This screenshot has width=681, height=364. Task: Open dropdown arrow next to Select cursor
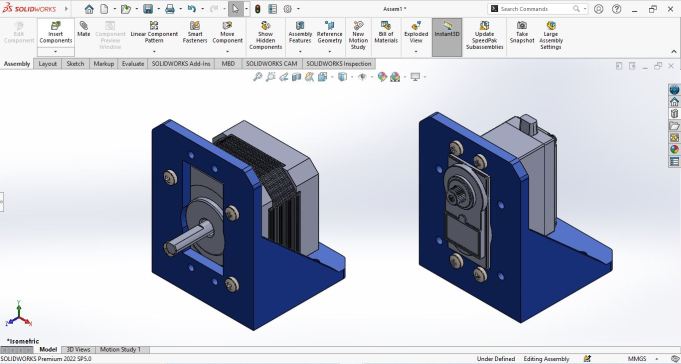pos(246,9)
